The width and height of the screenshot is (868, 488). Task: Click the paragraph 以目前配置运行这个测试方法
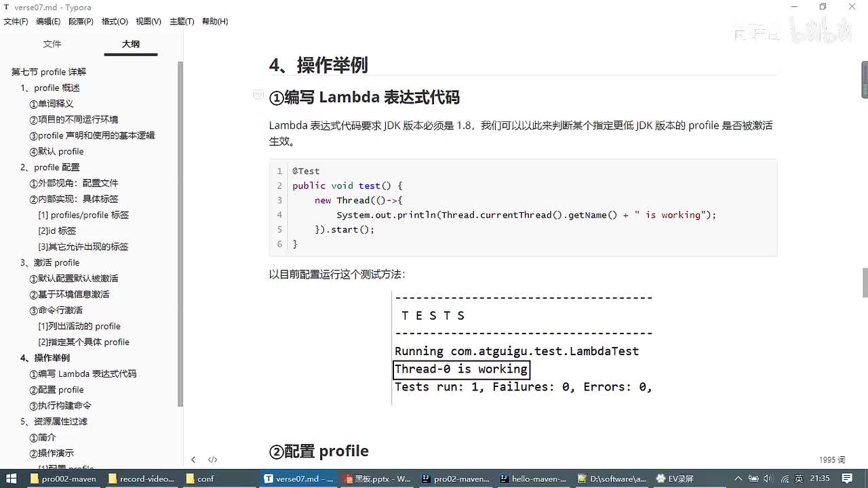[x=337, y=274]
